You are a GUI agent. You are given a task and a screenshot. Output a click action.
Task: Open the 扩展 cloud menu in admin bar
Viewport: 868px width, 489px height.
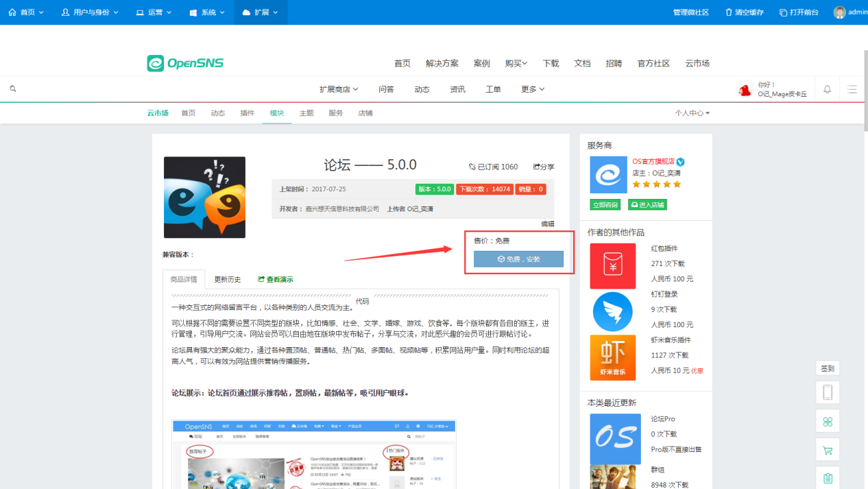click(261, 12)
